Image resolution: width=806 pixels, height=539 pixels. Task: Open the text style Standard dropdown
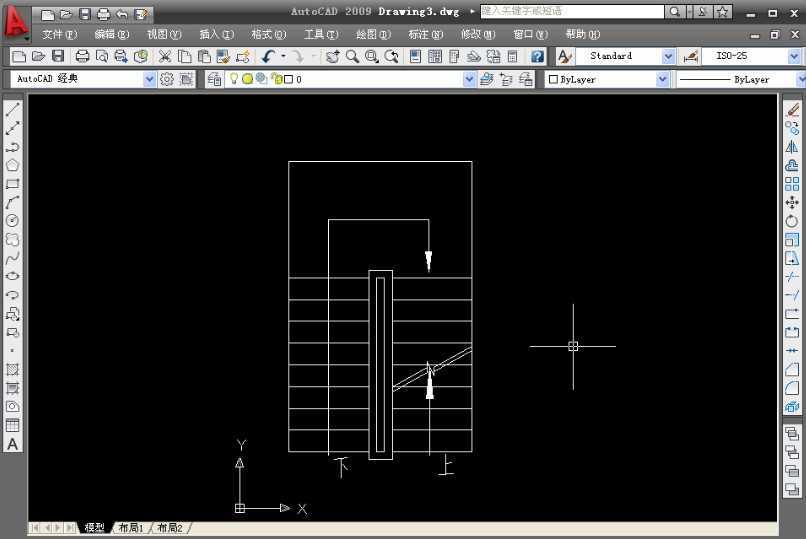(668, 56)
